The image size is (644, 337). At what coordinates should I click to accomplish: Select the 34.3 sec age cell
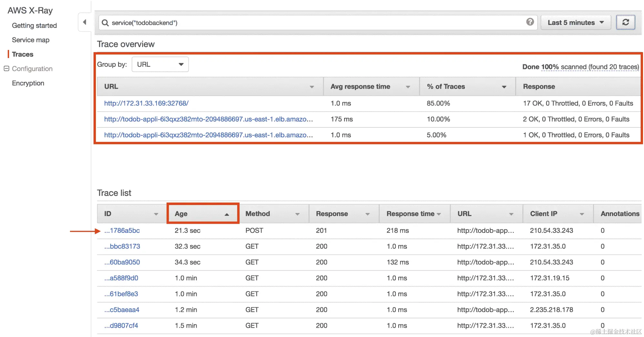[188, 262]
